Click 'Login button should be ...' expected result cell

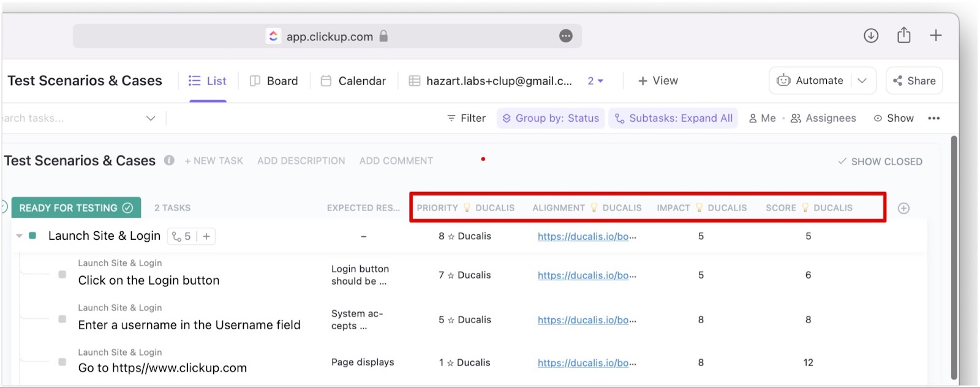coord(360,275)
